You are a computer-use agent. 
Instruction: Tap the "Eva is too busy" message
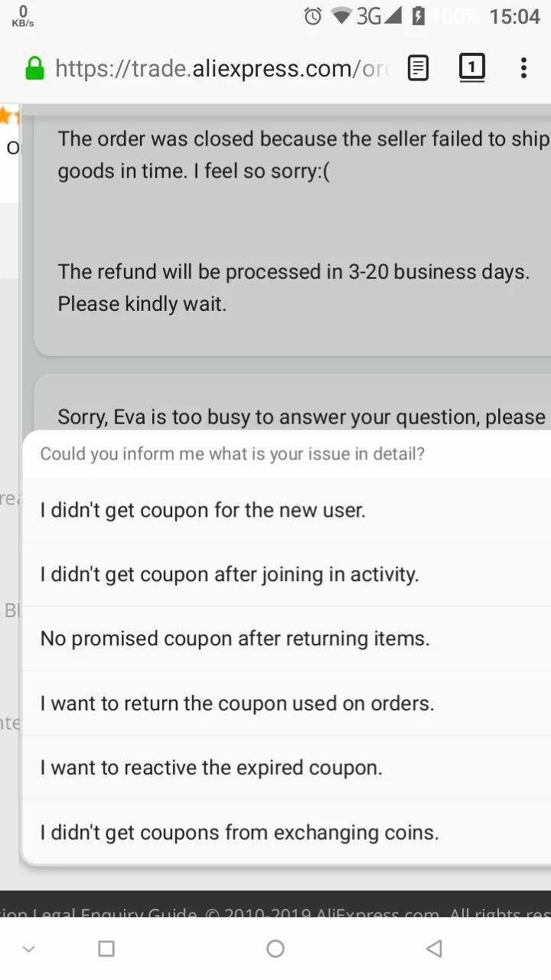click(302, 417)
